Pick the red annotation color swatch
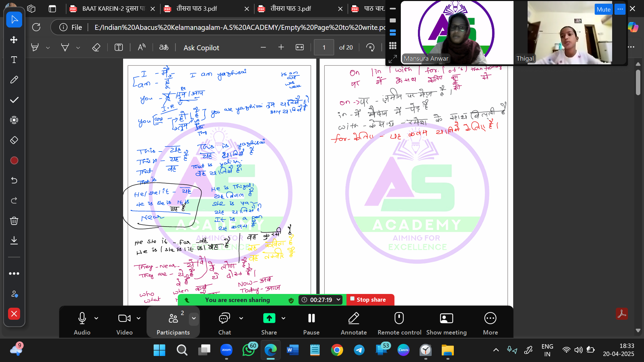Screen dimensions: 644x362 (x=14, y=161)
